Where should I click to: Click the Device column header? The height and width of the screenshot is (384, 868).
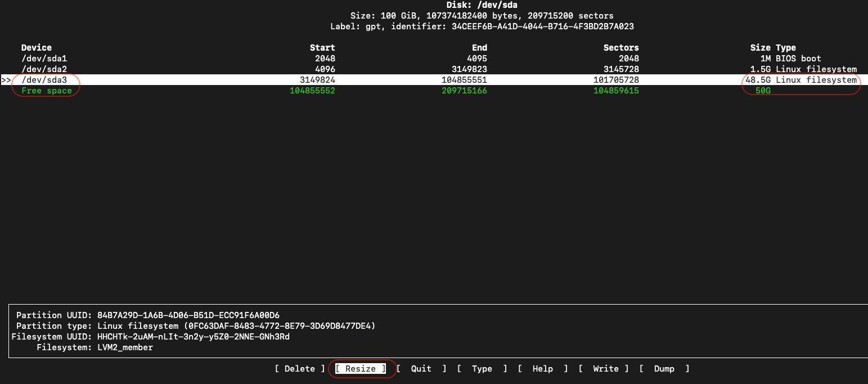(x=36, y=48)
